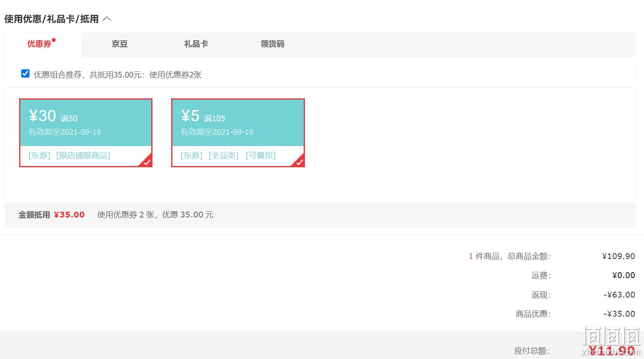Screen dimensions: 644x359
Task: Click the 1 件商品，总商品金额 label
Action: pos(510,256)
